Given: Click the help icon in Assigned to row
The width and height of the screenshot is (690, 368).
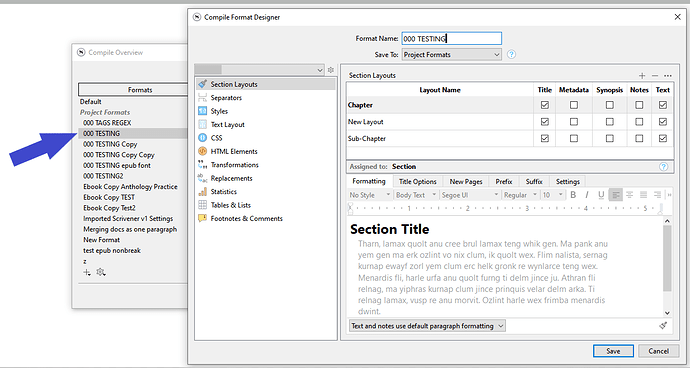Looking at the screenshot, I should (x=664, y=166).
